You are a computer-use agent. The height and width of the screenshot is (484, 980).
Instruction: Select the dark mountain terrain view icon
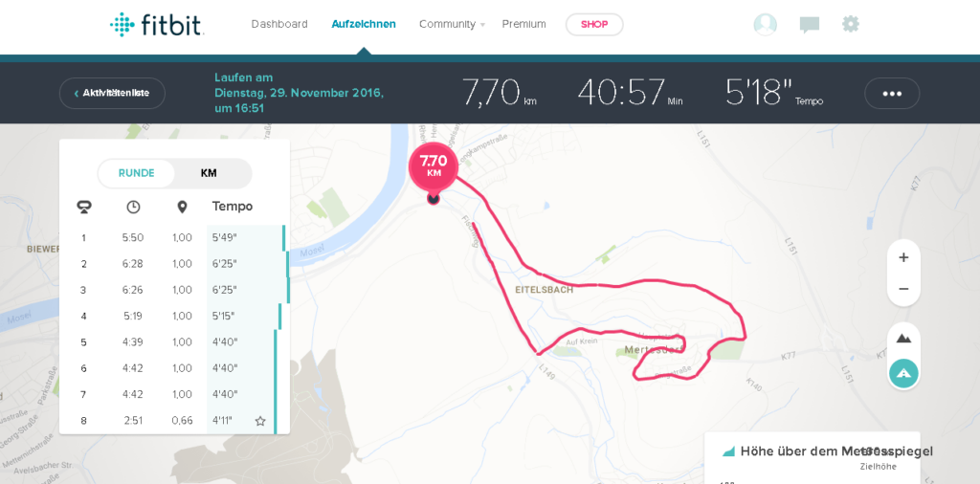tap(903, 339)
